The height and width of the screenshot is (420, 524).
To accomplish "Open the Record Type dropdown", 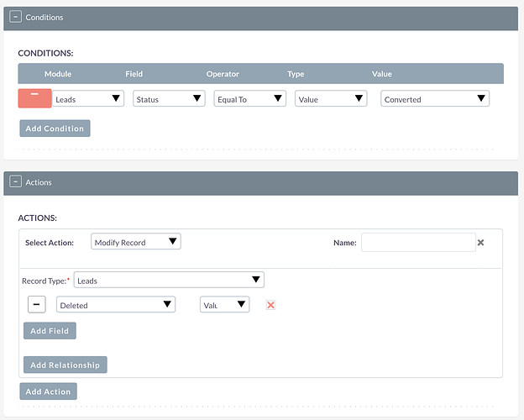I will [169, 281].
